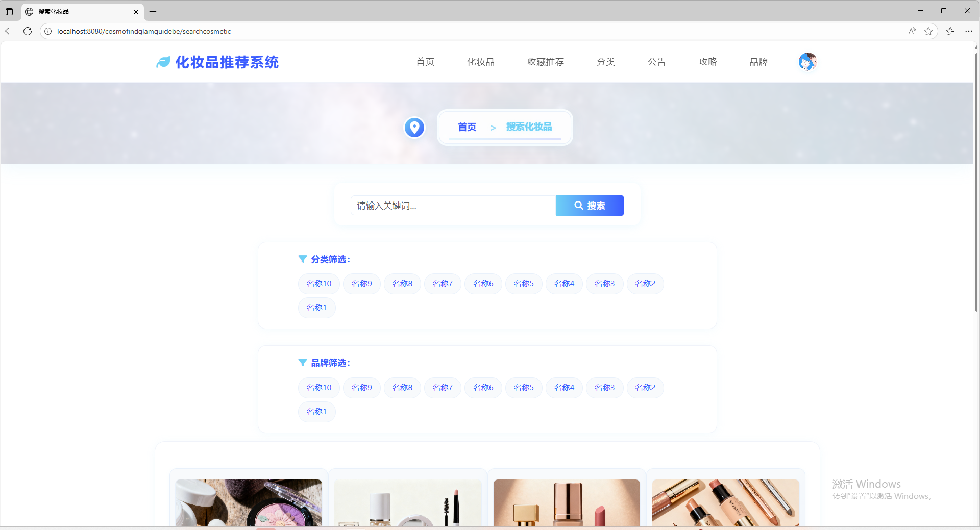Open the favorites list icon
980x530 pixels.
tap(950, 31)
